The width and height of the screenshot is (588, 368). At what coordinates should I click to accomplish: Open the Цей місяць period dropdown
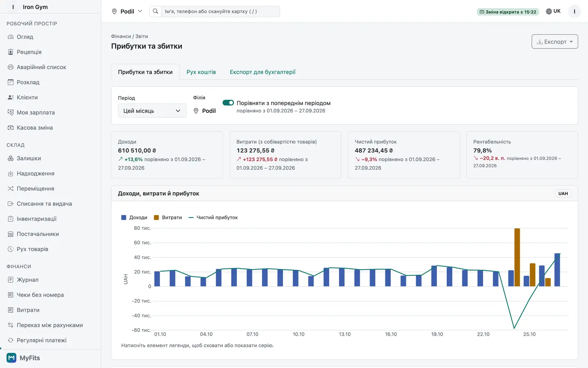tap(152, 111)
